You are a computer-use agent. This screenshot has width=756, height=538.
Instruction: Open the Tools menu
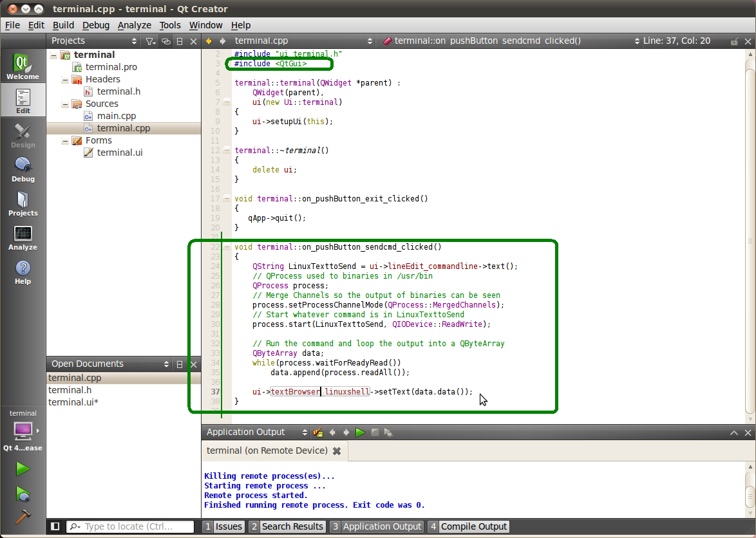click(x=170, y=25)
